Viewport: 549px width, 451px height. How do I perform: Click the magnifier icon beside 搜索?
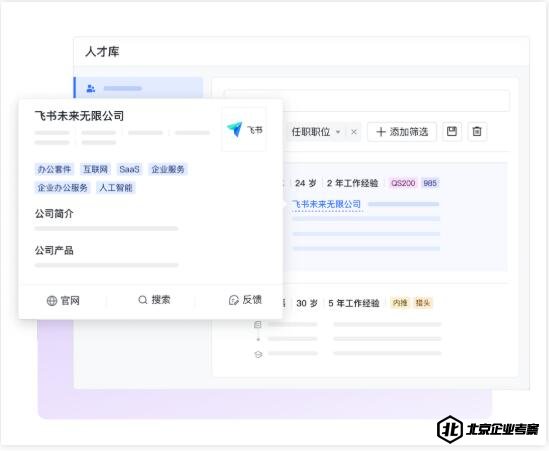143,300
